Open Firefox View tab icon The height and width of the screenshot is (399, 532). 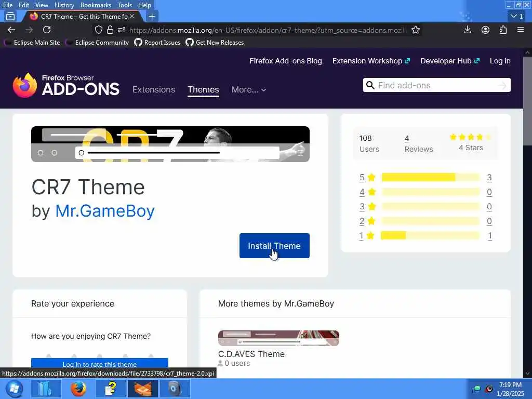click(x=10, y=16)
